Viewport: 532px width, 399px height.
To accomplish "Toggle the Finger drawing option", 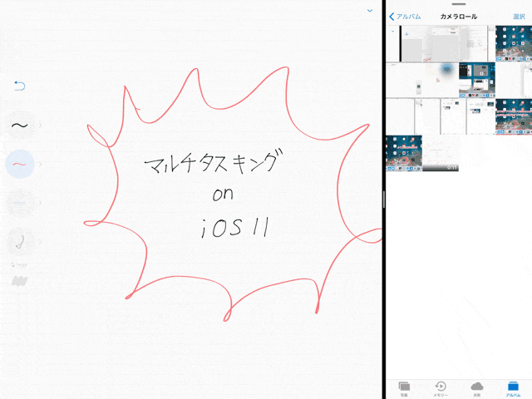I will (x=19, y=265).
